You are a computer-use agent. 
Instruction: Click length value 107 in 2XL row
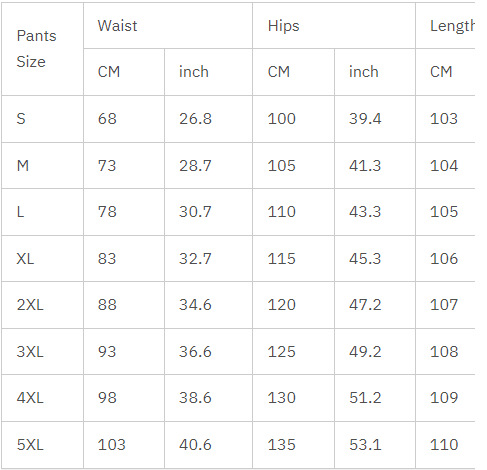pos(444,305)
